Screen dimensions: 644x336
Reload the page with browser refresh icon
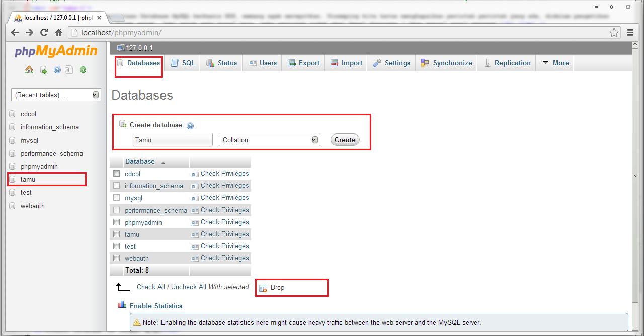click(44, 33)
